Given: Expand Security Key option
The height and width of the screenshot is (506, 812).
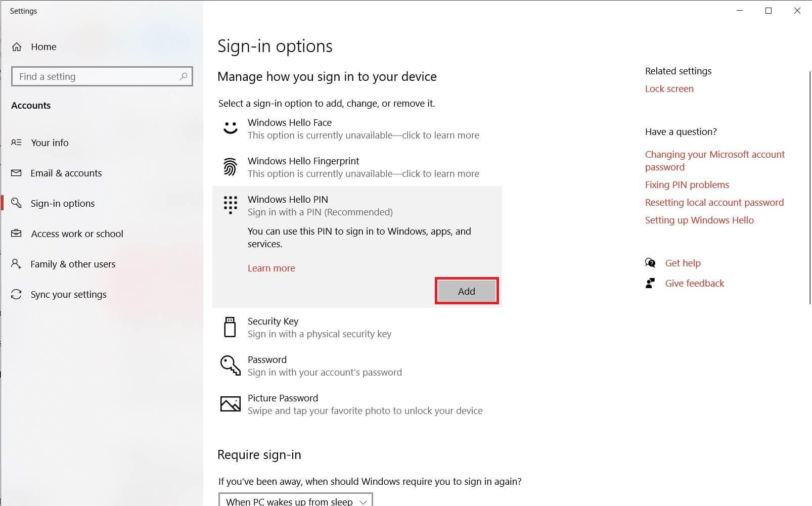Looking at the screenshot, I should coord(357,327).
